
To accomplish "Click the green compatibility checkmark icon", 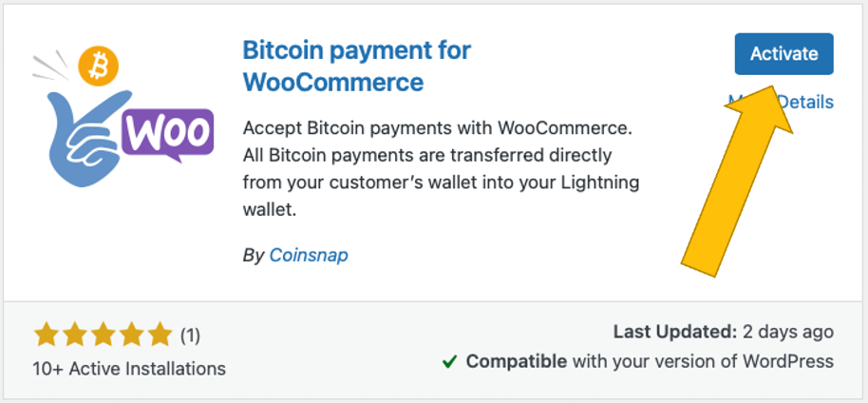I will point(450,362).
